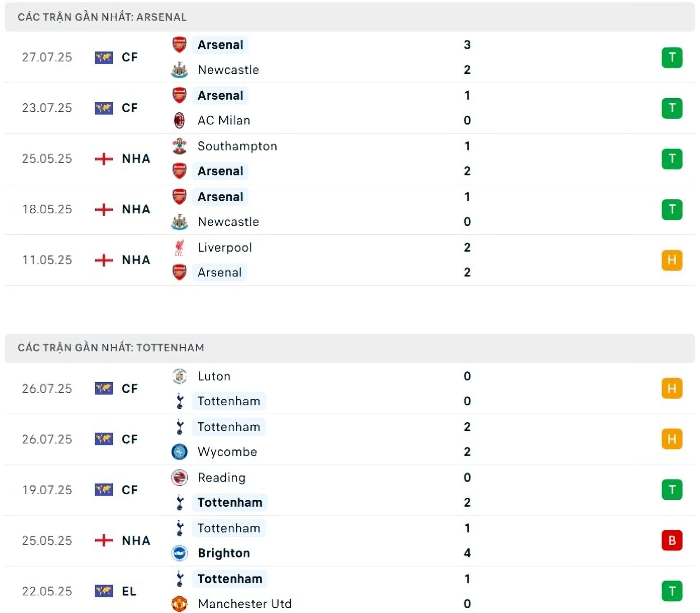Click orange H badge for Liverpool–Arsenal match
Screen dimensions: 700x613
[x=672, y=260]
